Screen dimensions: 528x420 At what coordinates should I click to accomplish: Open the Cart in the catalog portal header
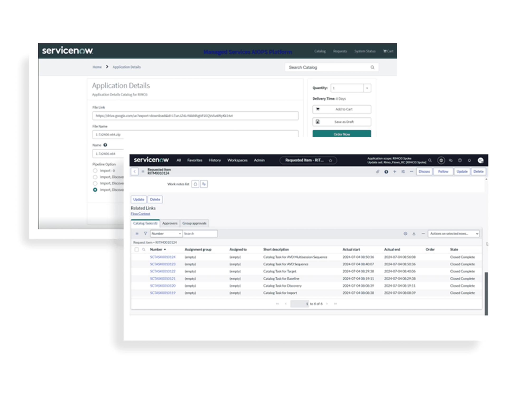point(388,51)
